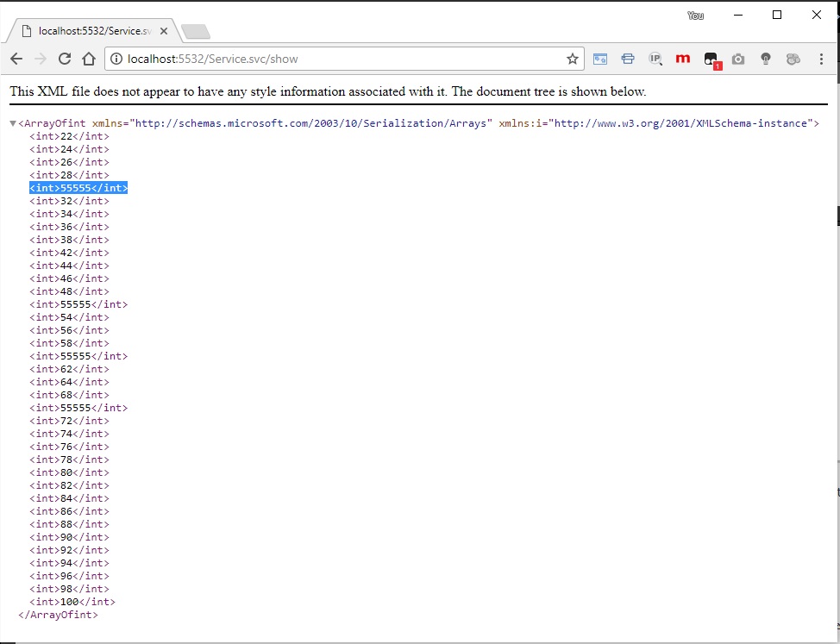
Task: Click the highlighted 55555 int element
Action: pyautogui.click(x=78, y=188)
